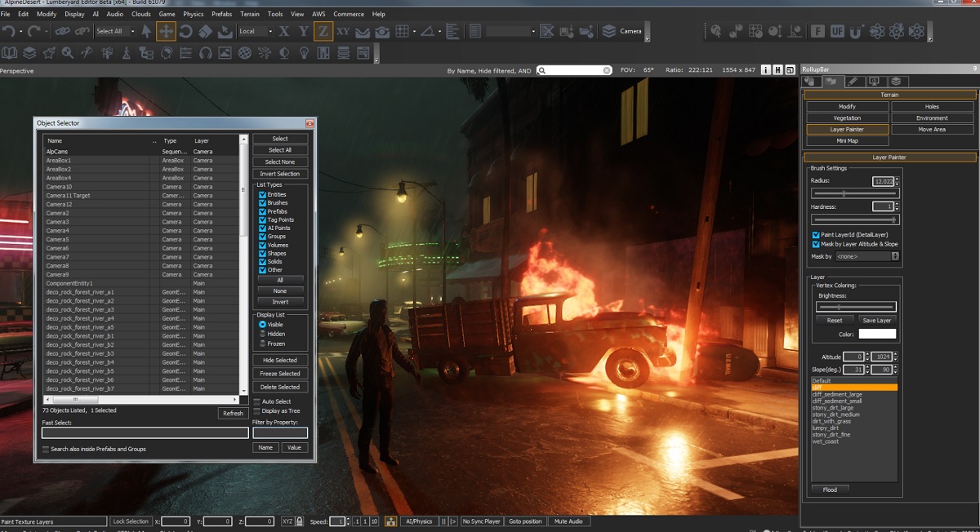980x532 pixels.
Task: Open the Prefabs menu
Action: [x=221, y=14]
